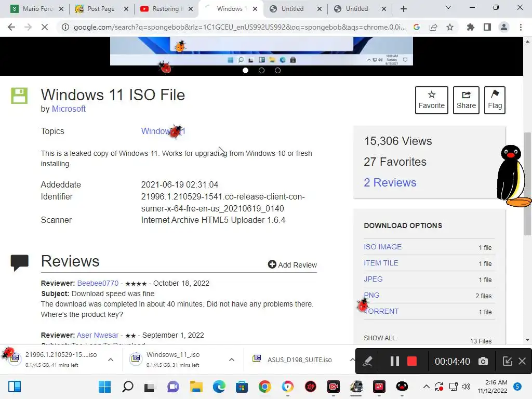Open Google Chrome from the taskbar
This screenshot has width=532, height=399.
(x=264, y=387)
